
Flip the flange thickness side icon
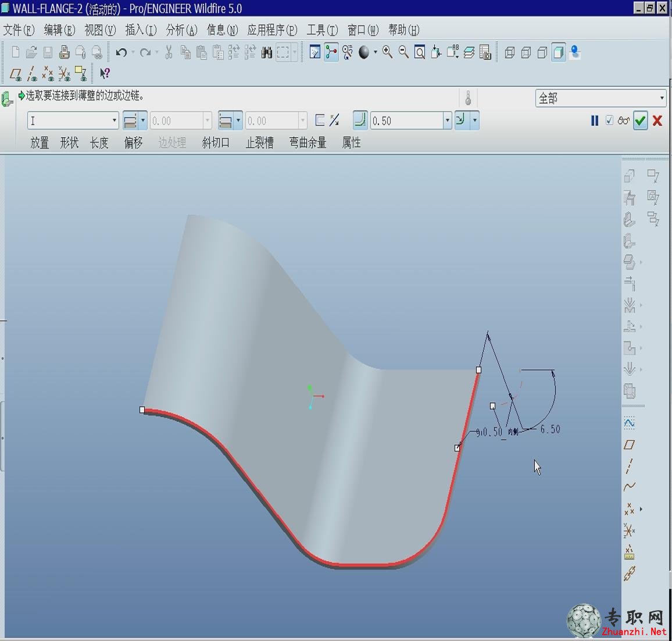[x=335, y=120]
